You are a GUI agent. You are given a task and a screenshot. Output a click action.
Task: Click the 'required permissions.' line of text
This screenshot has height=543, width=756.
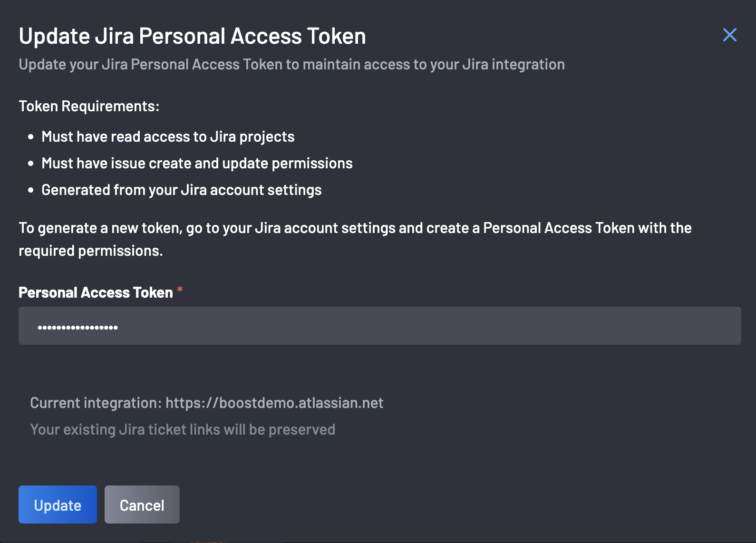tap(91, 251)
